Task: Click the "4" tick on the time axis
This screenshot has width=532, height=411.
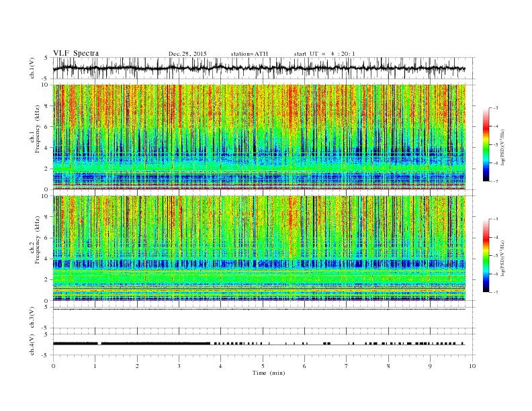Action: (221, 366)
